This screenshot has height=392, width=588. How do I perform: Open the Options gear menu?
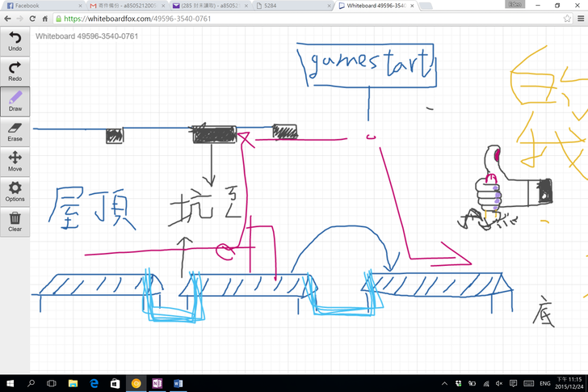point(15,192)
